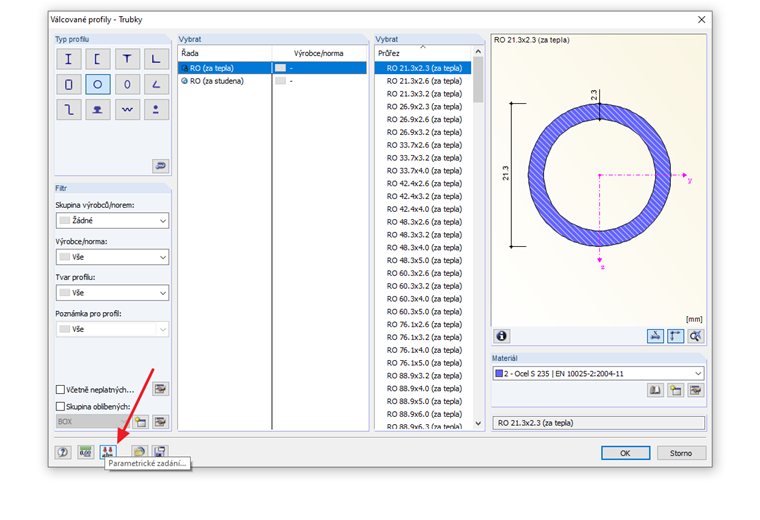Cancel with the Storno button
The width and height of the screenshot is (760, 520).
point(681,453)
